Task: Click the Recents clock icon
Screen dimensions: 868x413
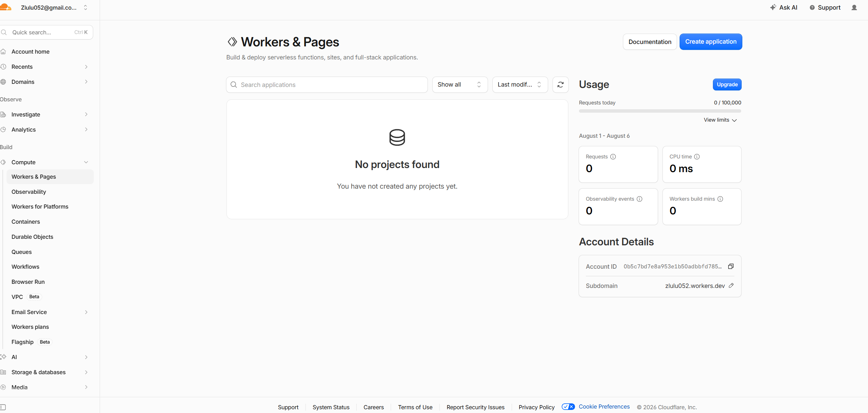Action: (3, 67)
